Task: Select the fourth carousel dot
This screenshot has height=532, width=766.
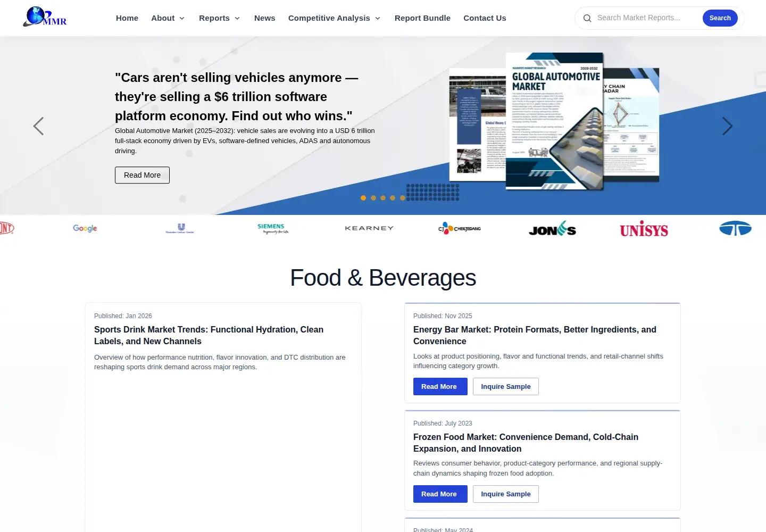Action: [x=393, y=198]
